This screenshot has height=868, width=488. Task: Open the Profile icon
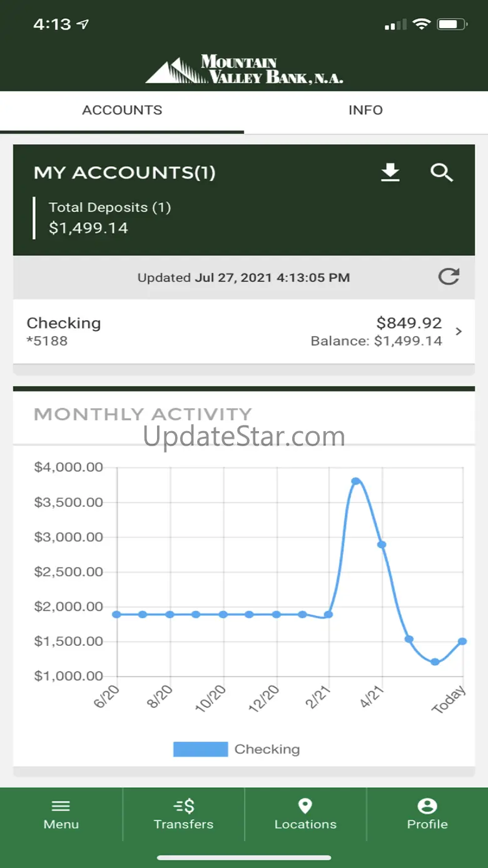coord(427,805)
